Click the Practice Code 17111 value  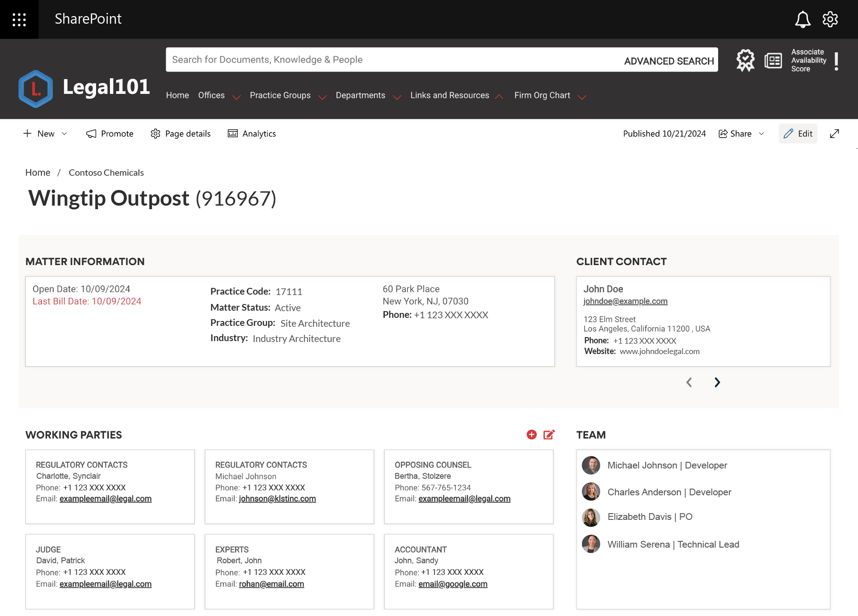click(289, 292)
